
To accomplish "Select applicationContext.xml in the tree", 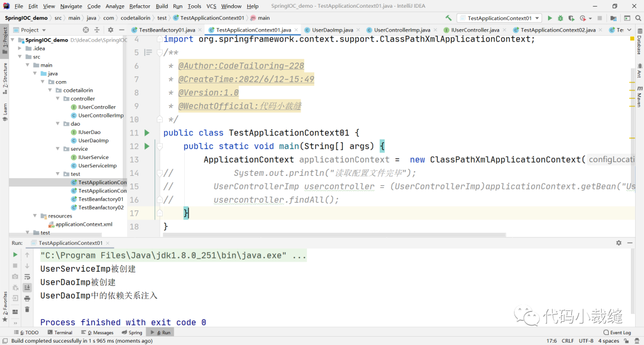I will point(84,225).
